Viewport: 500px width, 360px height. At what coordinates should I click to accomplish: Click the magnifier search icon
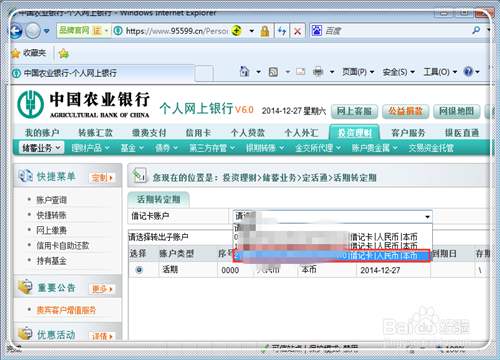[476, 31]
